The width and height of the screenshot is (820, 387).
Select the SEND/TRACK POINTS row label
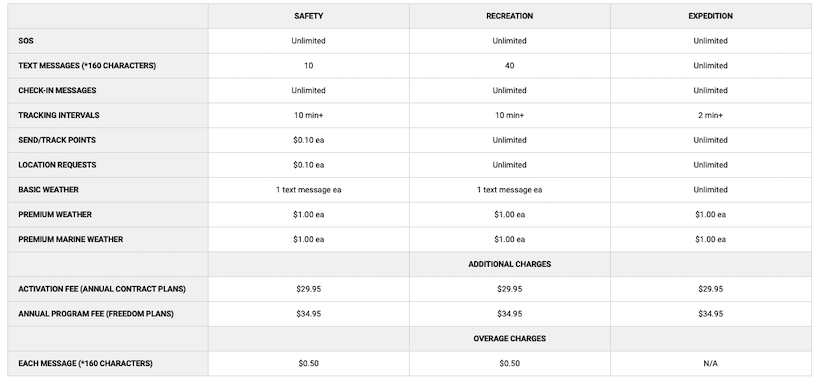(x=57, y=140)
